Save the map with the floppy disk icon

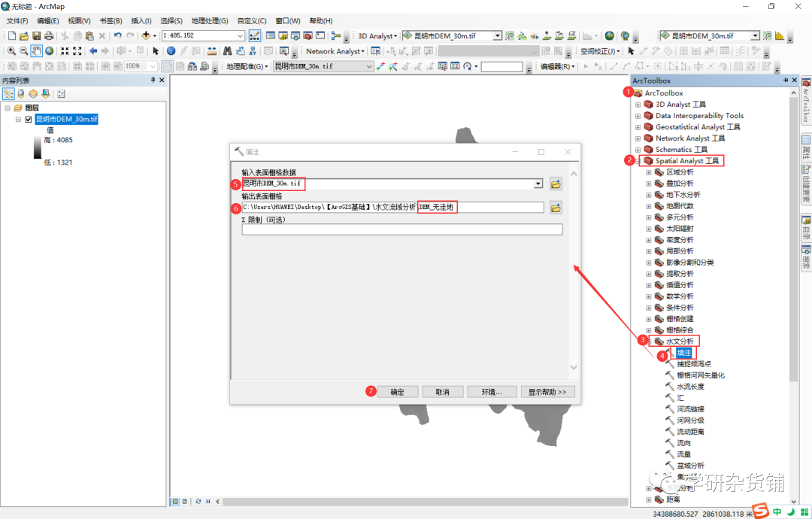pos(36,36)
